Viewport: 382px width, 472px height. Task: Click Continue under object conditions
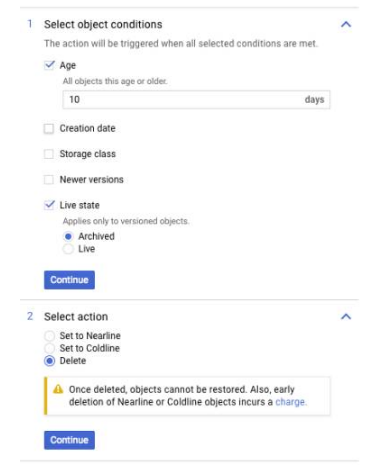69,280
